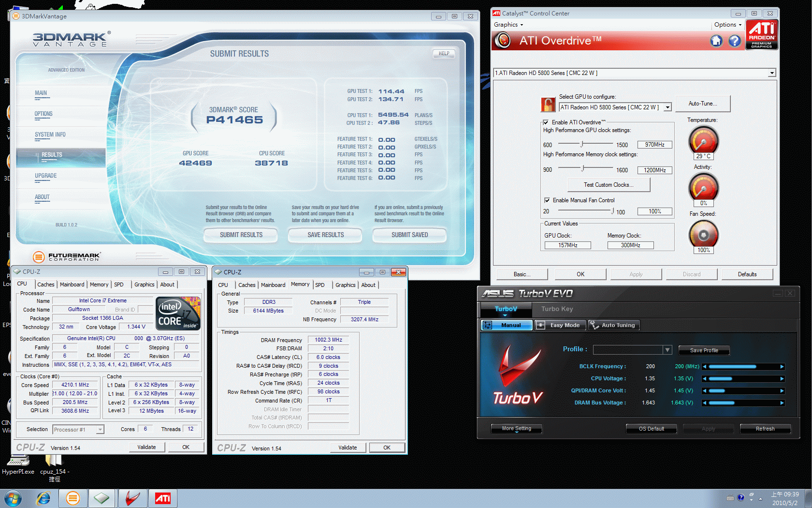
Task: Click the tray help icon in taskbar
Action: tap(740, 497)
